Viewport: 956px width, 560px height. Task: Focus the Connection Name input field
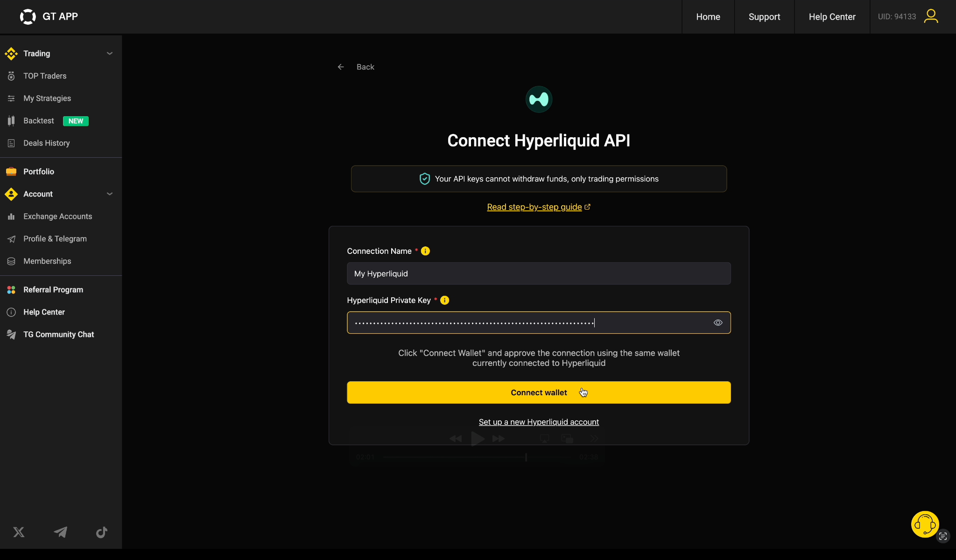tap(539, 273)
